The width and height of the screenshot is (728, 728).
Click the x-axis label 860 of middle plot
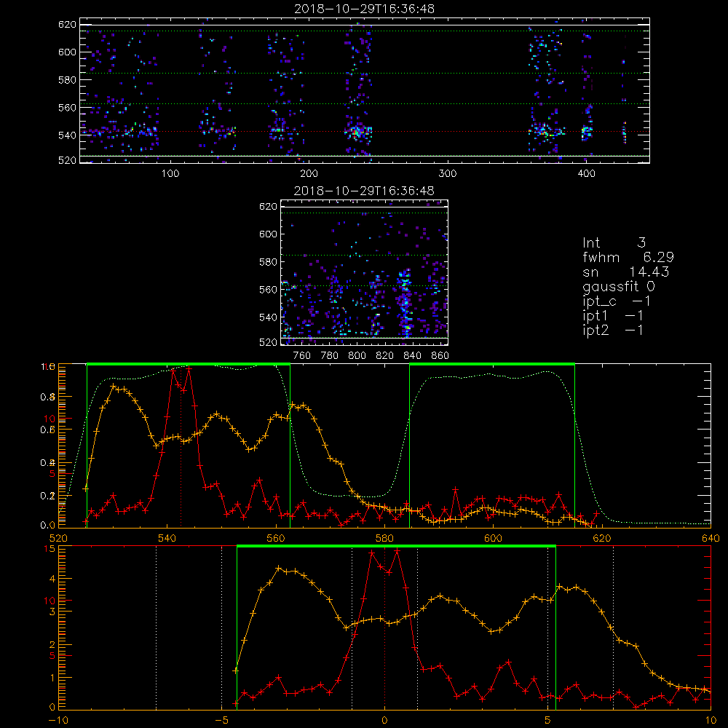point(440,356)
